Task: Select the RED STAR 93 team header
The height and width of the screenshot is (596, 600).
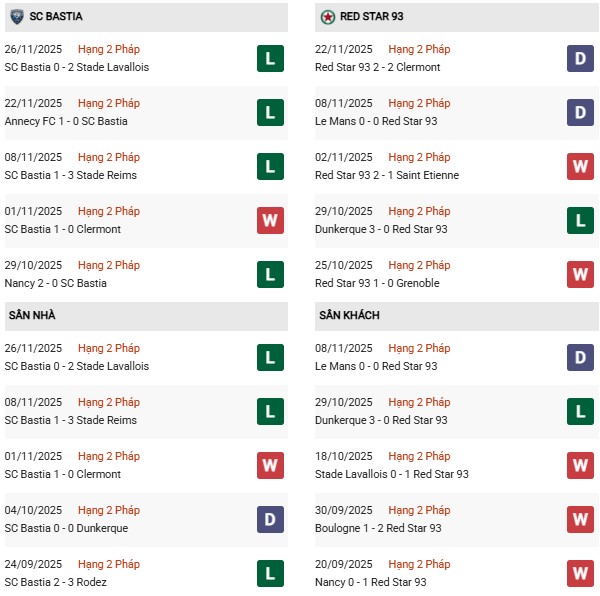Action: pos(370,17)
